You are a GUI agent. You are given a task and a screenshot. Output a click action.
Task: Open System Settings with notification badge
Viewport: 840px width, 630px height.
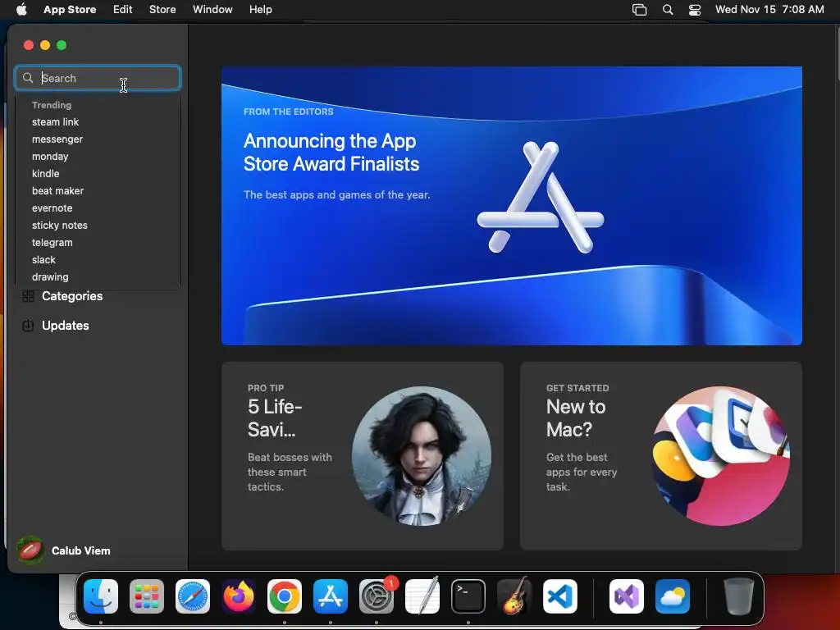(x=377, y=596)
